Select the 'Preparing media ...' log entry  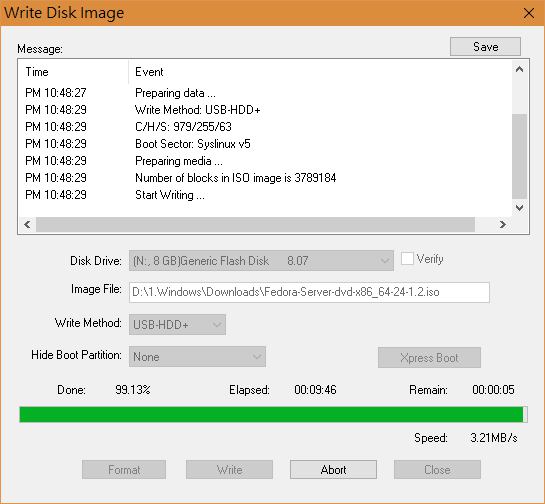[x=266, y=161]
